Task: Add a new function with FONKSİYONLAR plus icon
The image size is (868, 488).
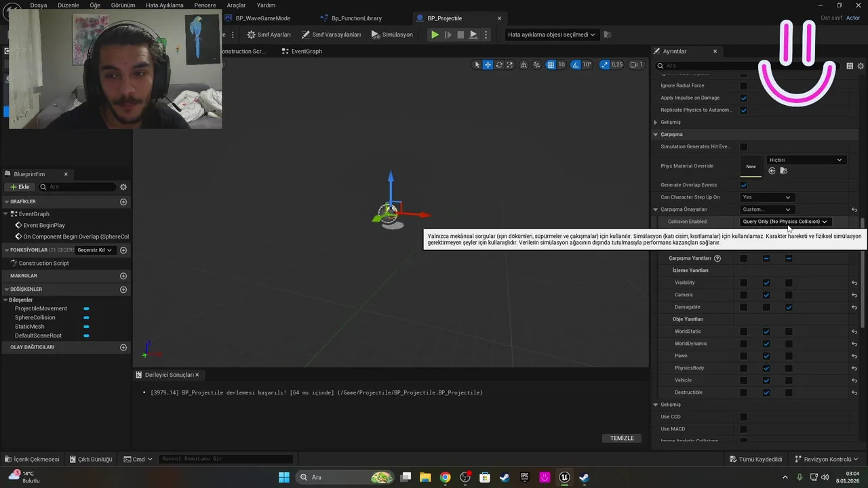Action: 123,250
